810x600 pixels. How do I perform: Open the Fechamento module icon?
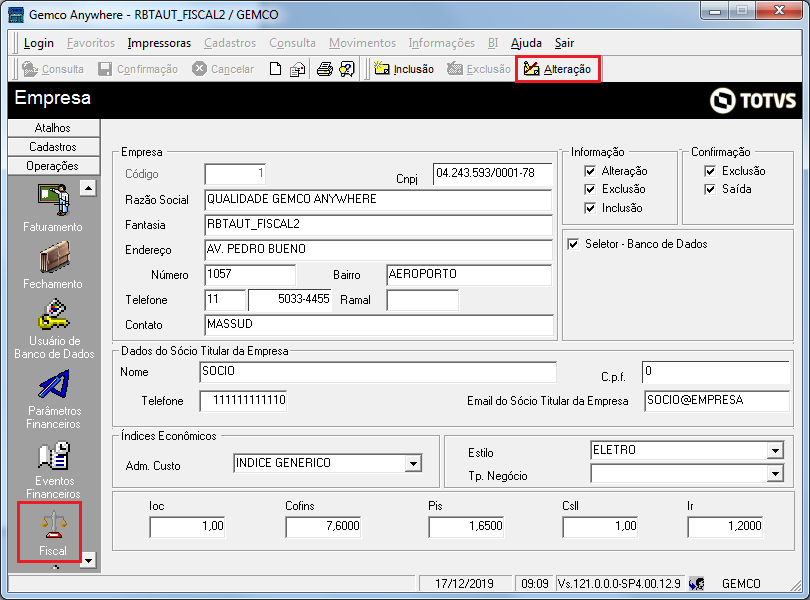[54, 257]
